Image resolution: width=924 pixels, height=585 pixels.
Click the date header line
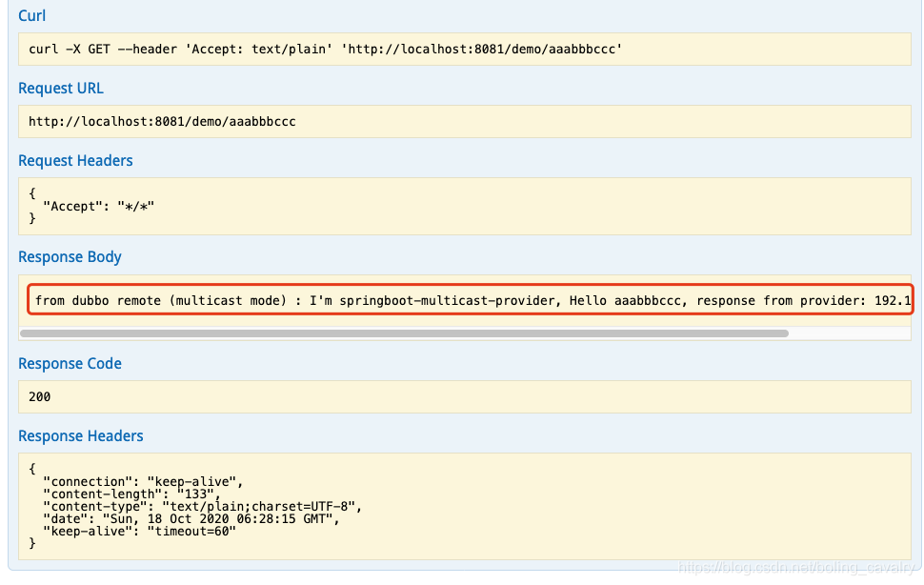[x=191, y=518]
